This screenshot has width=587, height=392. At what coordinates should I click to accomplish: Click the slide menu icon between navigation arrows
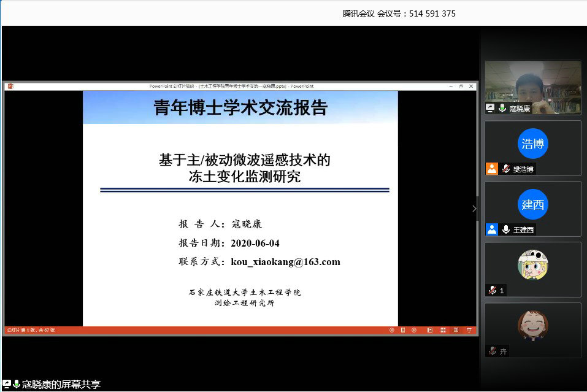403,330
